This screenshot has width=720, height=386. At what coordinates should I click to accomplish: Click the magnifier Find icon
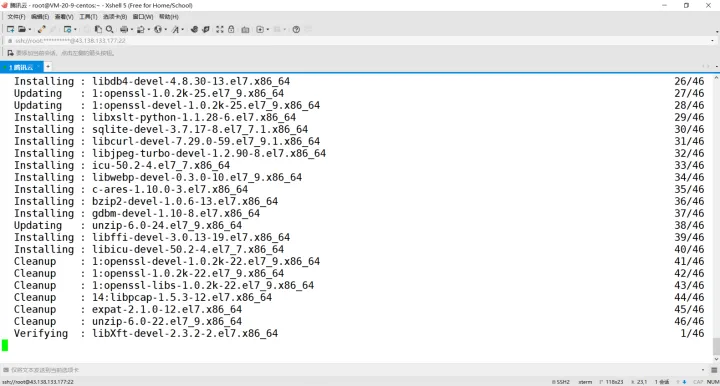point(110,29)
